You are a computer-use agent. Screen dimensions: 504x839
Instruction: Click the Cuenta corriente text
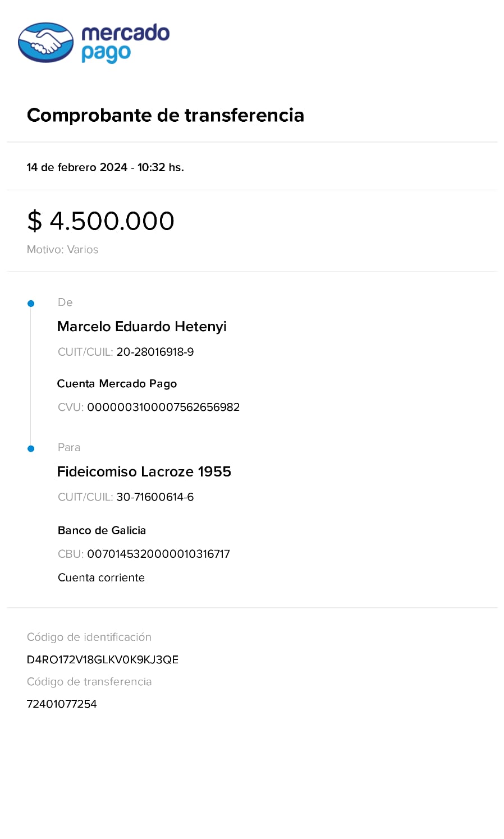pyautogui.click(x=101, y=577)
